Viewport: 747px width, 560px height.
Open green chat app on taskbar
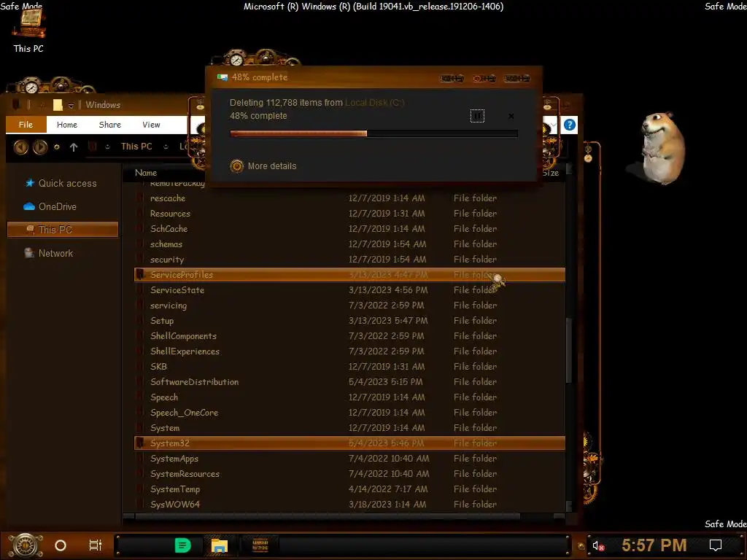click(183, 545)
